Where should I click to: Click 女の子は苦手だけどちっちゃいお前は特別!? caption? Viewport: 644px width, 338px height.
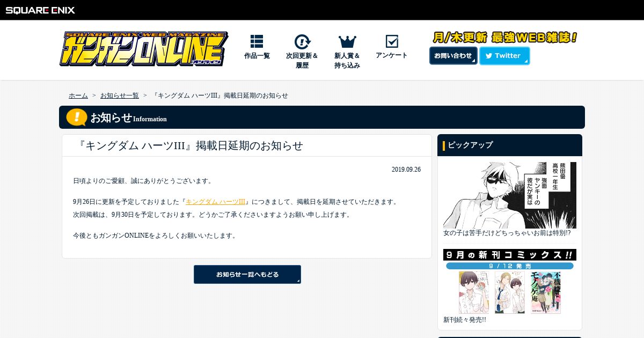pyautogui.click(x=507, y=233)
